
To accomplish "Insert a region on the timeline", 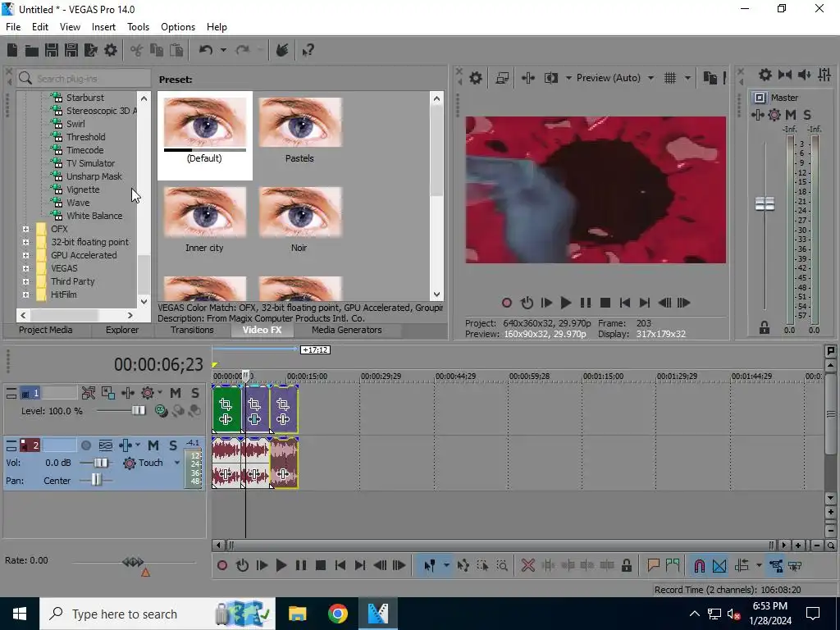I will tap(673, 566).
